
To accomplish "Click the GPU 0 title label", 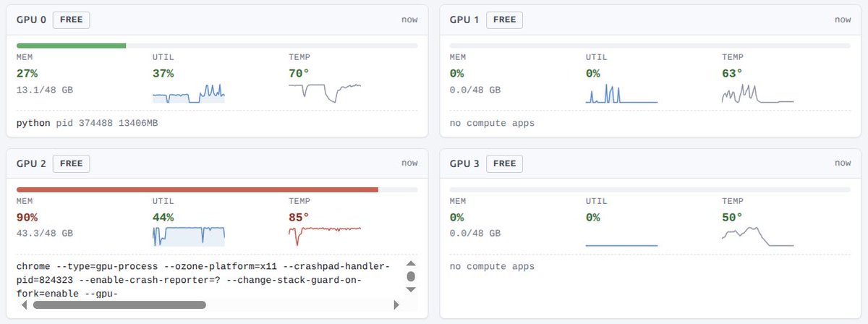I will [31, 20].
